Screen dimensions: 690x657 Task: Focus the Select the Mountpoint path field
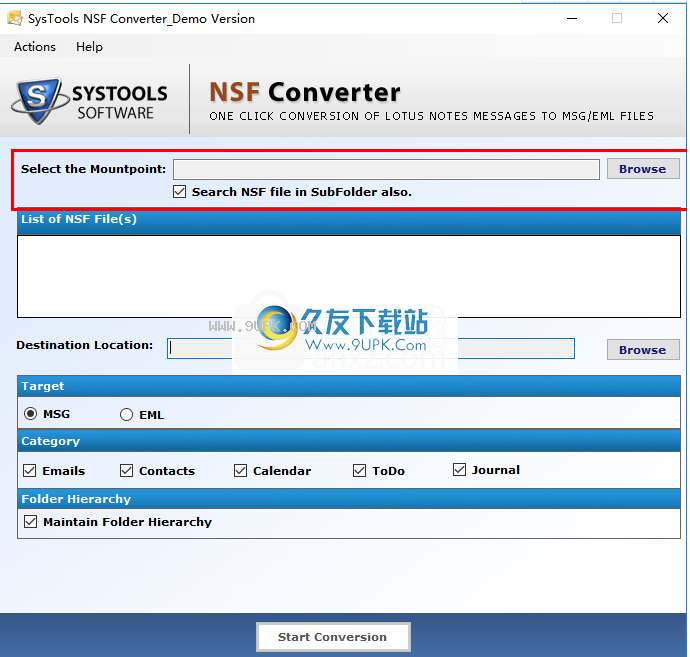(386, 169)
